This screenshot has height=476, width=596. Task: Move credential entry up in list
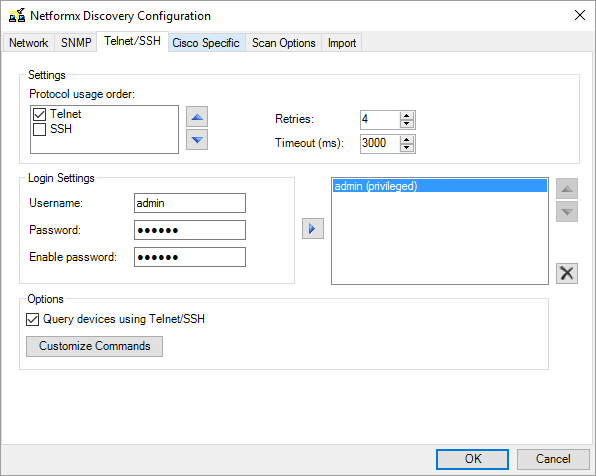click(x=567, y=189)
